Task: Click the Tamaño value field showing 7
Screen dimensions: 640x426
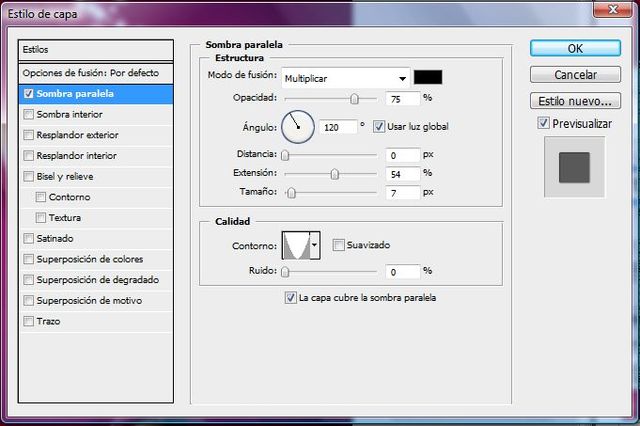Action: pos(402,193)
